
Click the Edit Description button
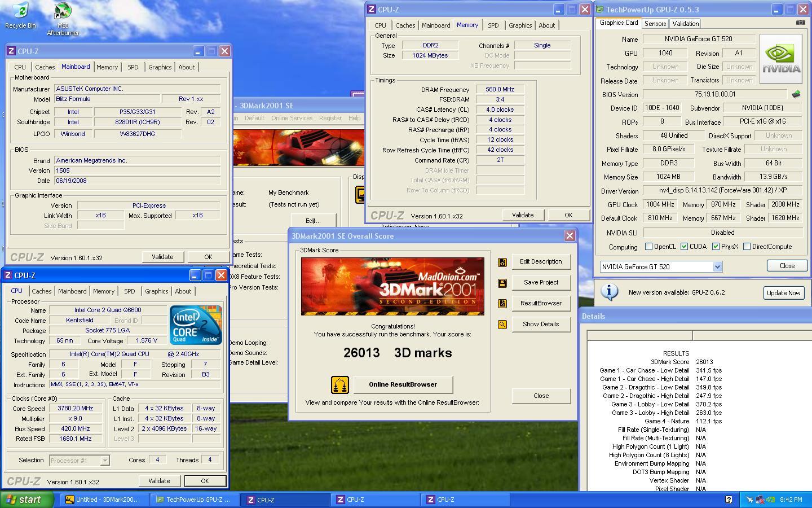tap(541, 262)
